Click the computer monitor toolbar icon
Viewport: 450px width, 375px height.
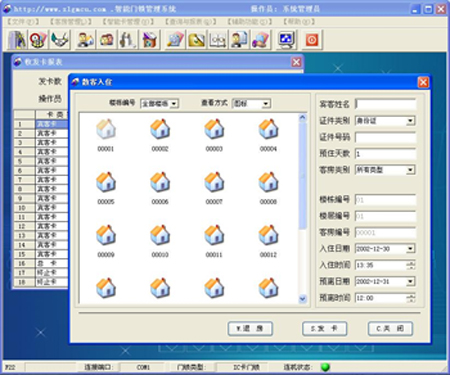(286, 40)
